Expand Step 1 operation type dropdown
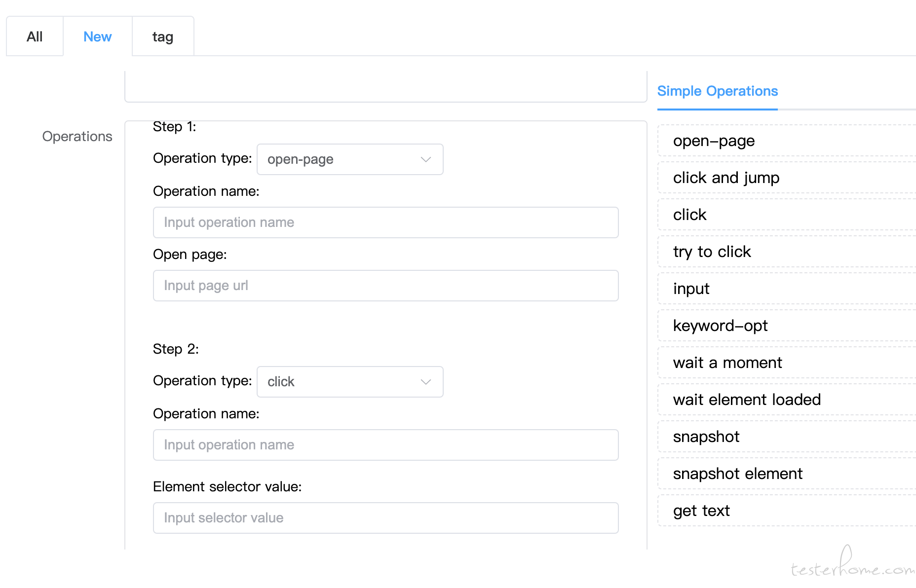Image resolution: width=916 pixels, height=588 pixels. [350, 159]
